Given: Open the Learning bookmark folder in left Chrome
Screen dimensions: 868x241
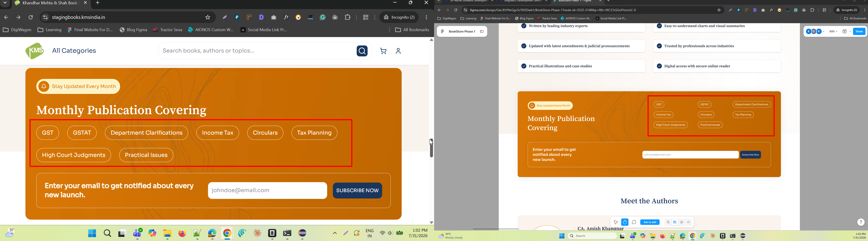Looking at the screenshot, I should coord(49,30).
